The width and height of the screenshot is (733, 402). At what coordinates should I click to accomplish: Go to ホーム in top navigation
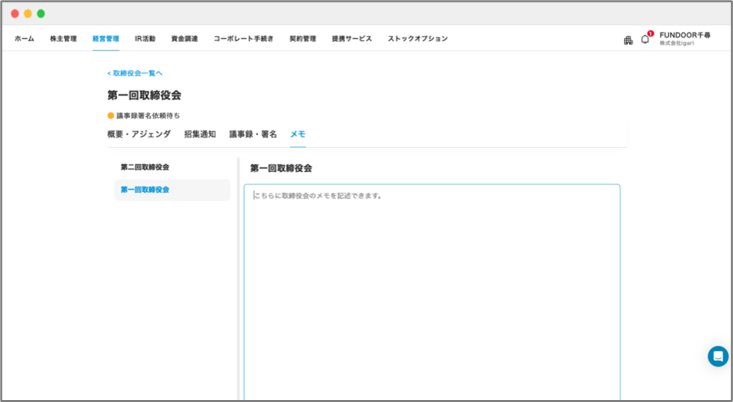pos(24,39)
